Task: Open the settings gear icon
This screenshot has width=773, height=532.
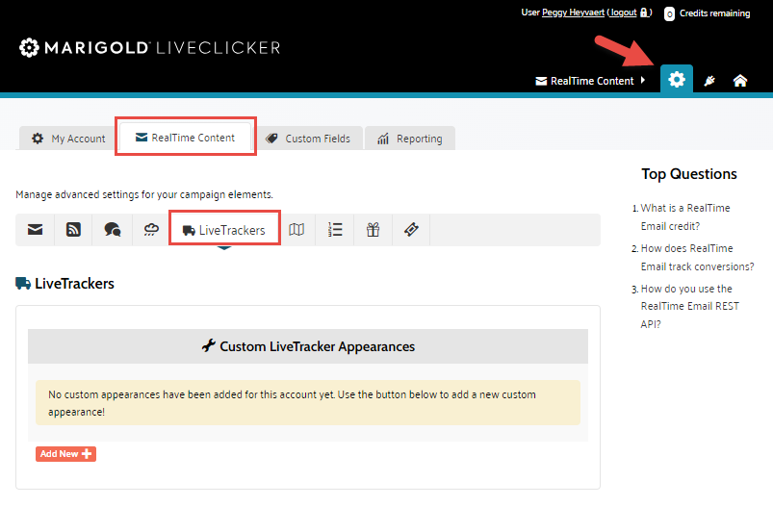Action: point(677,80)
